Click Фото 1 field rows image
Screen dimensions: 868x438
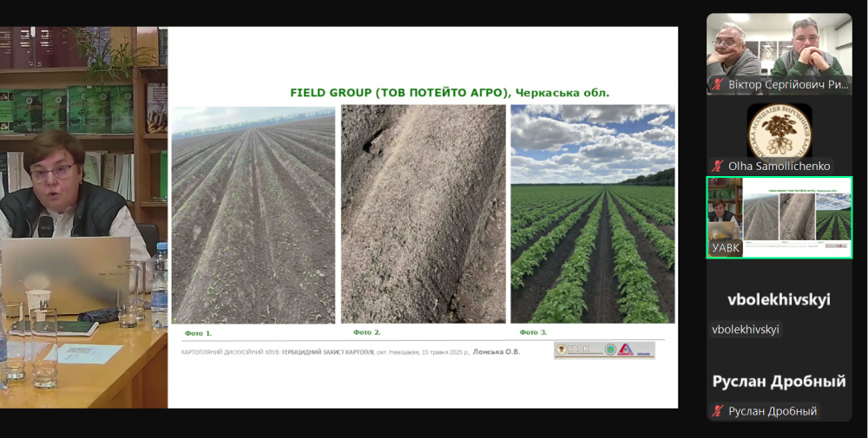click(x=253, y=214)
